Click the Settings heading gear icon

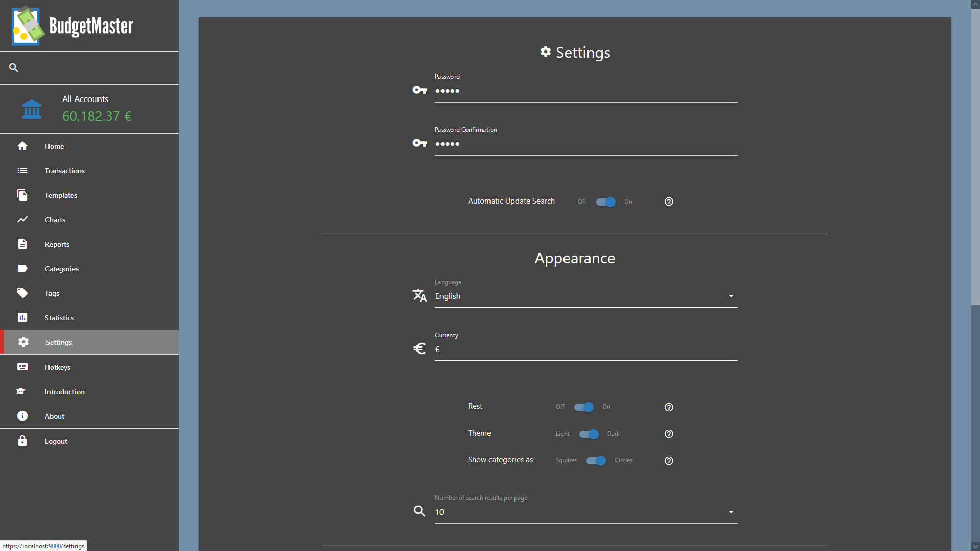point(546,52)
